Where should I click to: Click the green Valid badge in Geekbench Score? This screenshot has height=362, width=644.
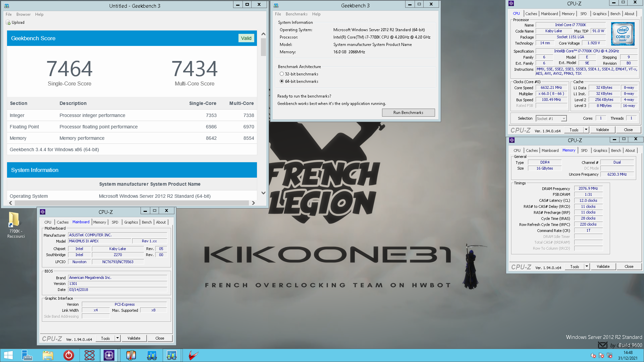click(246, 38)
